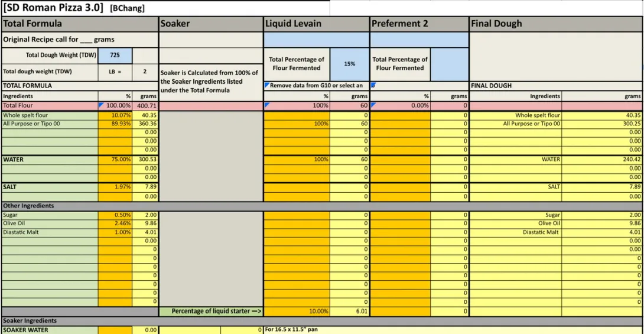Image resolution: width=644 pixels, height=334 pixels.
Task: Select the liquid starter 10.00% cell
Action: [297, 311]
